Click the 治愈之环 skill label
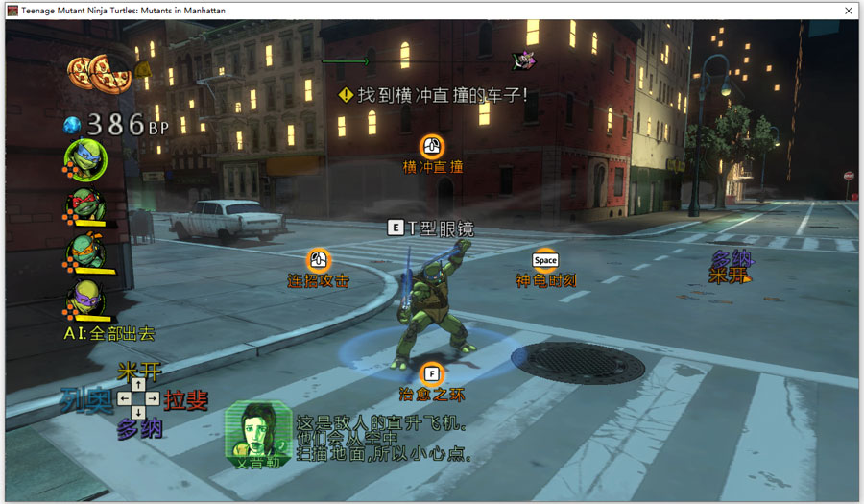This screenshot has width=864, height=504. (432, 395)
